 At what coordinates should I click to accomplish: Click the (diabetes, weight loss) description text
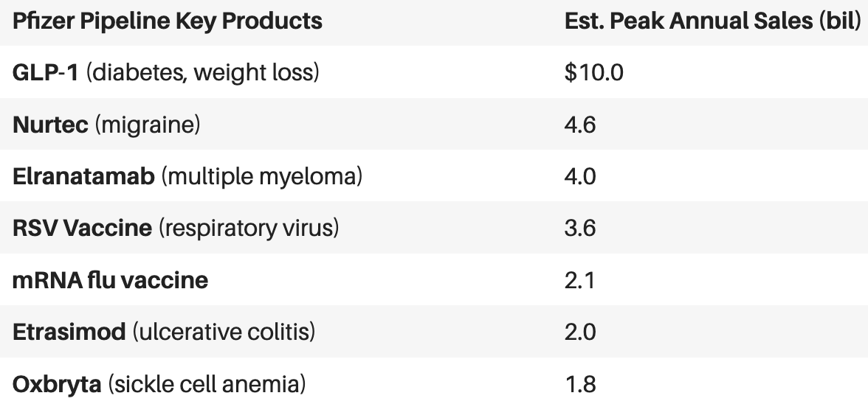tap(202, 72)
